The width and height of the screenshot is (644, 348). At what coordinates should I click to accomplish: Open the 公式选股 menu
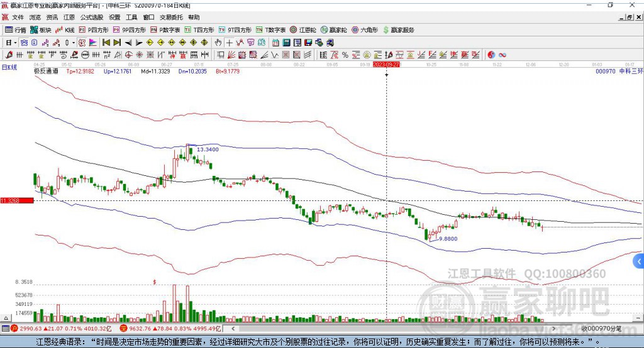coord(92,17)
